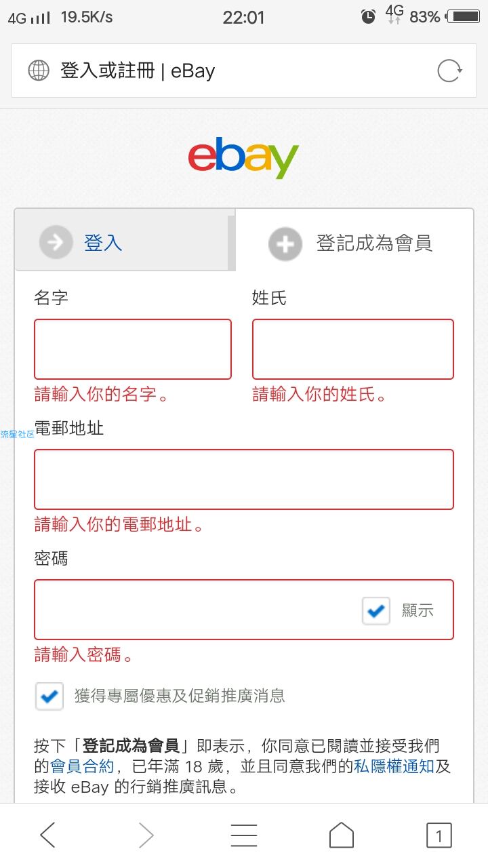Go back with the browser back arrow
Viewport: 488px width, 868px height.
tap(47, 835)
